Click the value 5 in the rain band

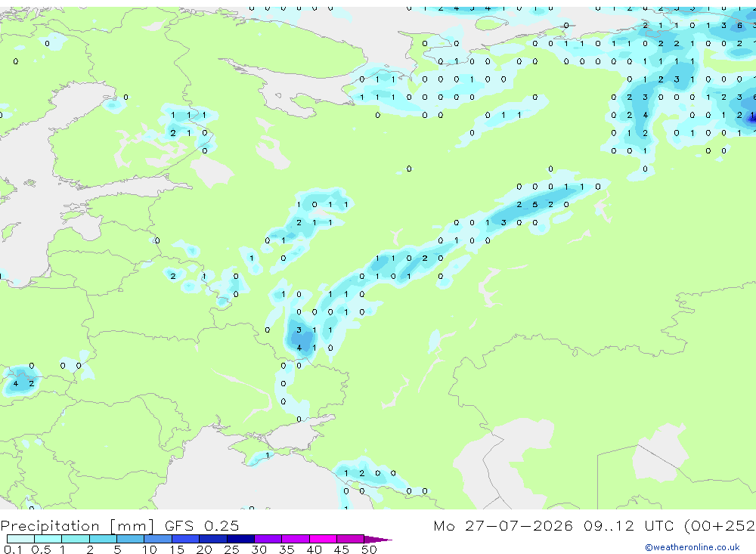[534, 204]
